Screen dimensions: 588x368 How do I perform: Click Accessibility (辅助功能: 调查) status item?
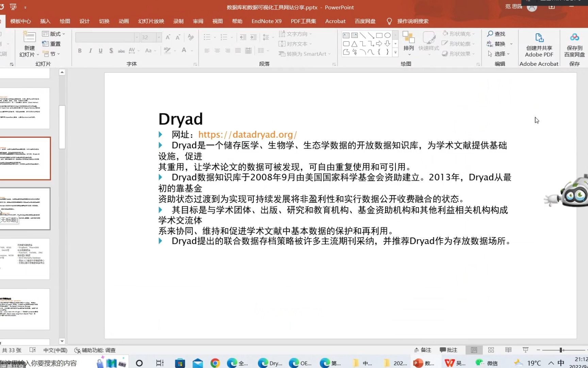tap(95, 350)
